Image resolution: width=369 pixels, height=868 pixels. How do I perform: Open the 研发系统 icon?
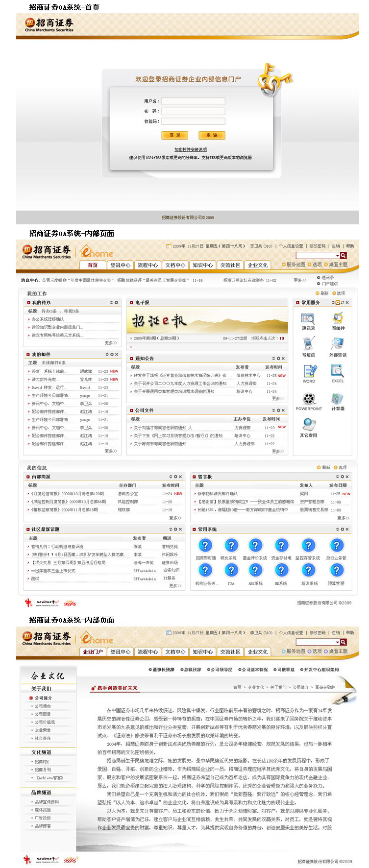pos(231,545)
